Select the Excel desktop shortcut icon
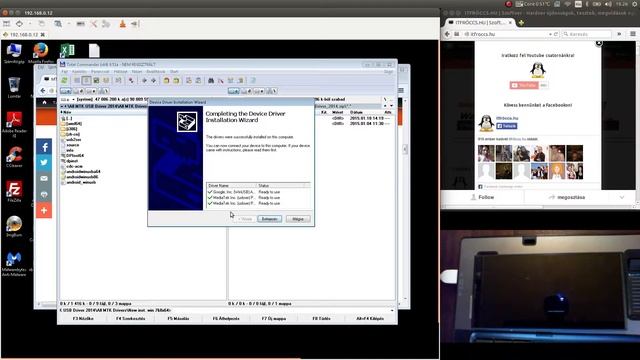The width and height of the screenshot is (640, 360). point(67,51)
